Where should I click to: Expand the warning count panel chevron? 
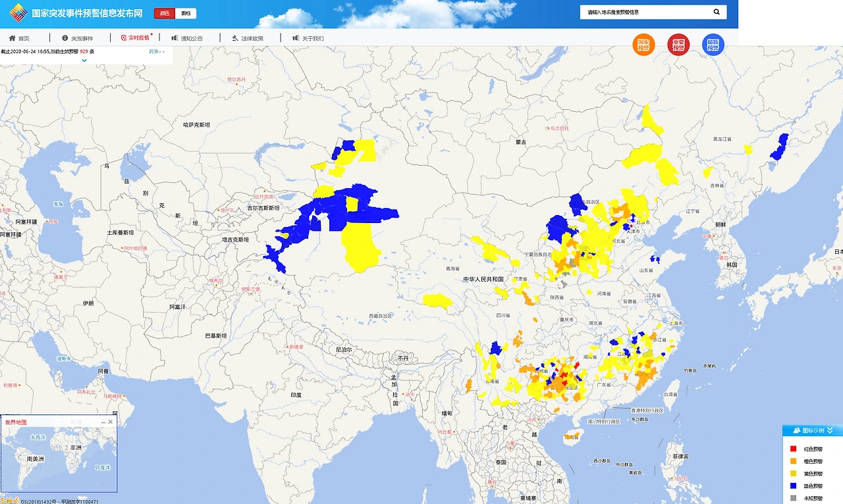click(x=84, y=61)
